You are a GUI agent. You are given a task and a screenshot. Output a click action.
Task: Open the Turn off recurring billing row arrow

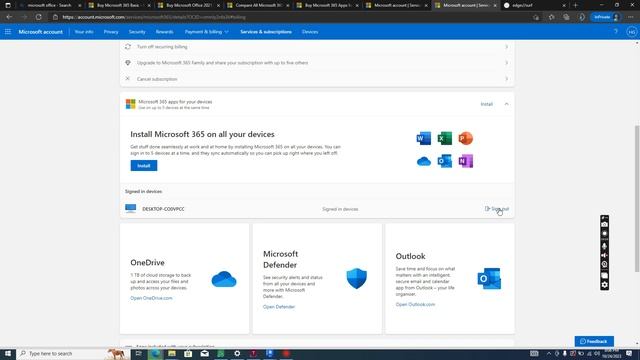[507, 47]
